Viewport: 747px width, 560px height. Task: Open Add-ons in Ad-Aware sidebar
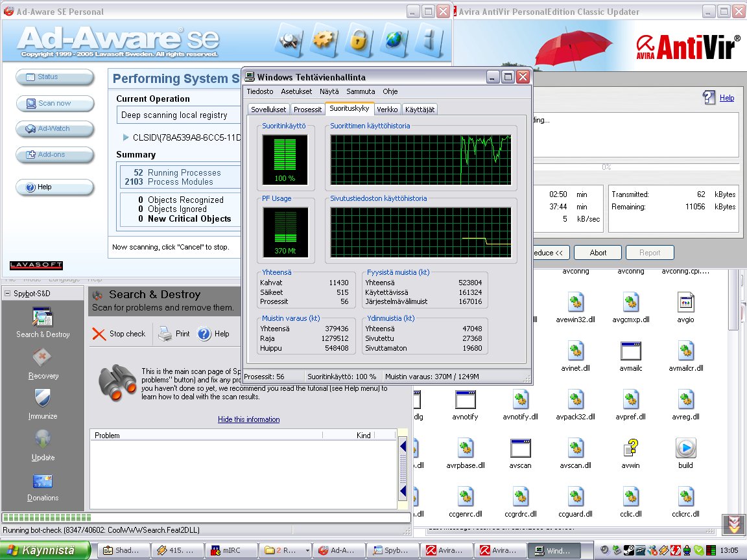54,154
